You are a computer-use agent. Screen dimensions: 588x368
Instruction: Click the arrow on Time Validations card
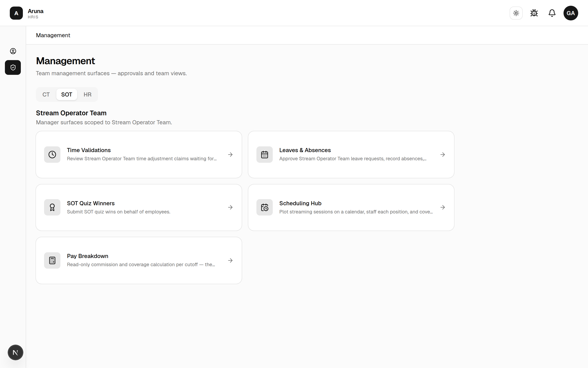point(230,155)
